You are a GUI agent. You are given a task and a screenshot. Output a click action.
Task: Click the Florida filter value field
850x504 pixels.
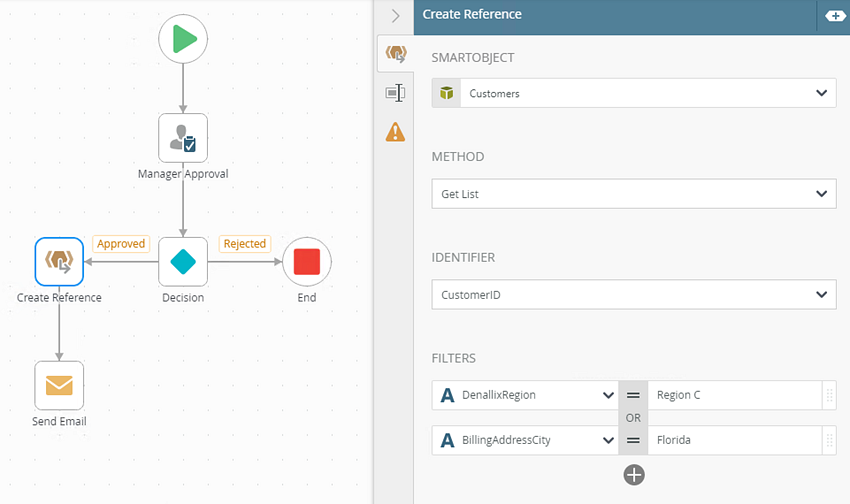coord(734,439)
